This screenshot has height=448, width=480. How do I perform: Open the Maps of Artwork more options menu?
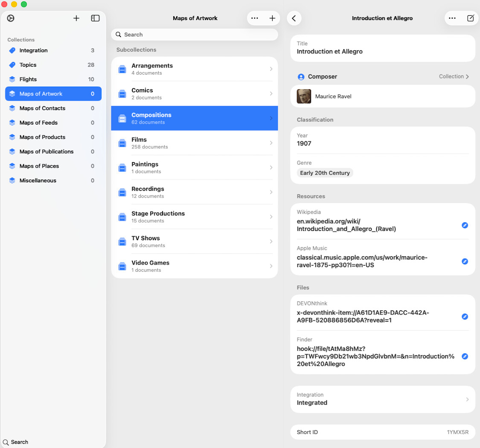point(255,18)
